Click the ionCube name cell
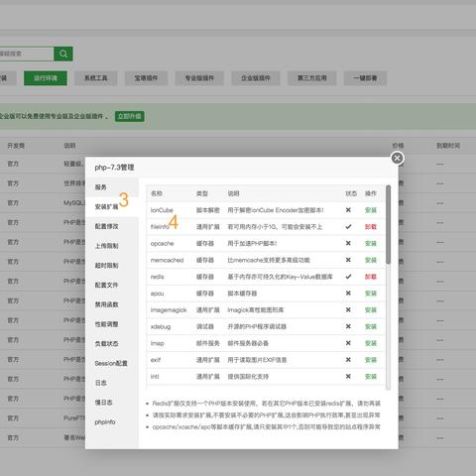The height and width of the screenshot is (476, 476). 162,210
